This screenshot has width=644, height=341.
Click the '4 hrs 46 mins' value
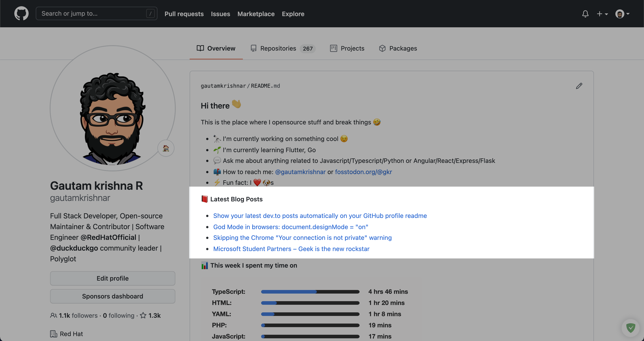(388, 292)
